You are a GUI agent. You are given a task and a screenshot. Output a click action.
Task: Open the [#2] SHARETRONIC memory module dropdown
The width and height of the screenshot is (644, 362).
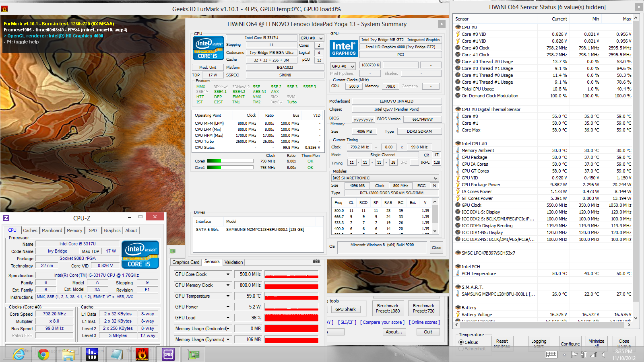pos(385,178)
